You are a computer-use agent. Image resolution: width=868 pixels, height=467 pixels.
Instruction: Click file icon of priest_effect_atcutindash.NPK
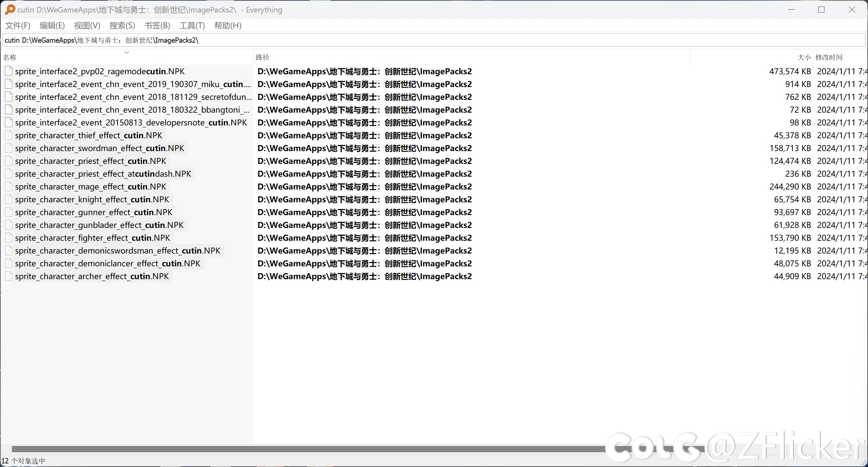pyautogui.click(x=9, y=174)
